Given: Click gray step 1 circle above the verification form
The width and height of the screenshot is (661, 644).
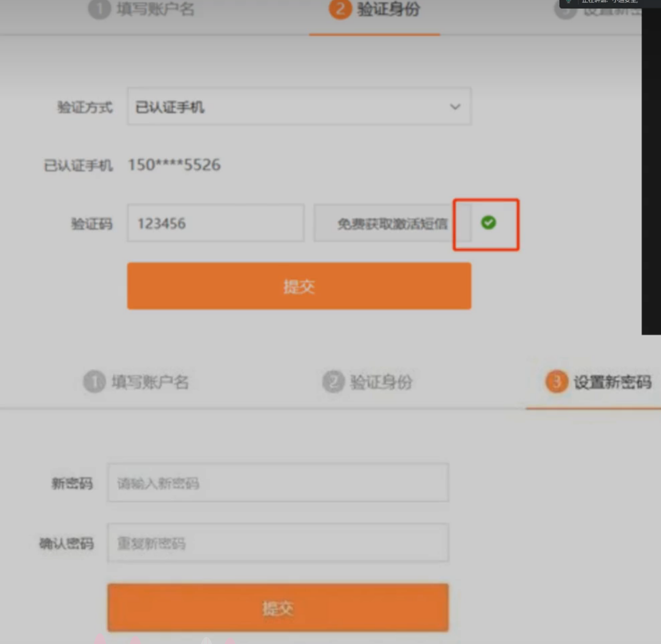Looking at the screenshot, I should (99, 9).
